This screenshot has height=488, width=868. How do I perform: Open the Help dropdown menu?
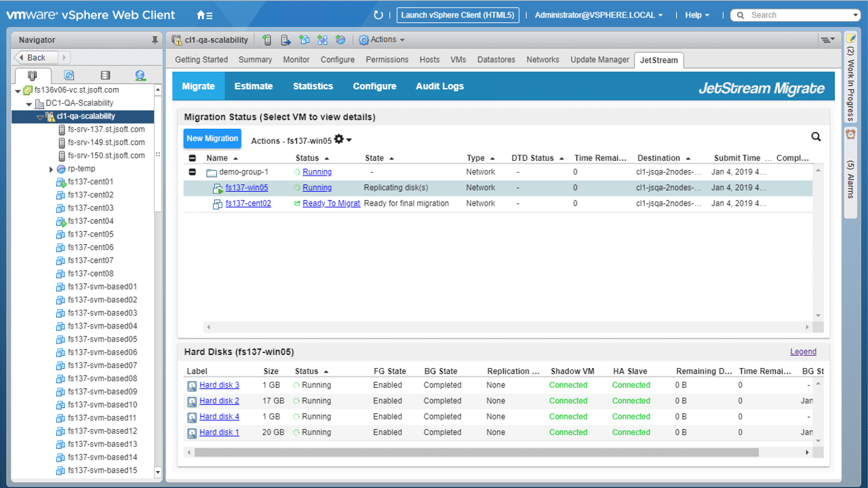click(x=697, y=15)
